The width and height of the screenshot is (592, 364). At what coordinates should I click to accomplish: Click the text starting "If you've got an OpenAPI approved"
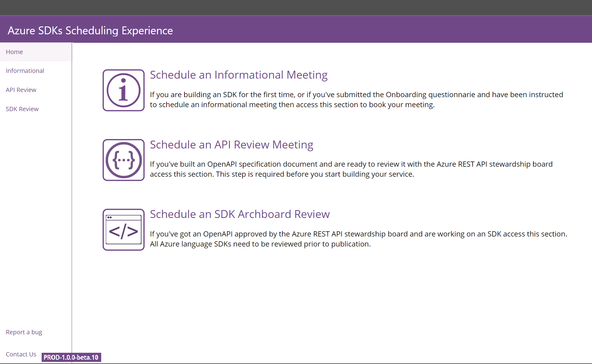point(359,239)
